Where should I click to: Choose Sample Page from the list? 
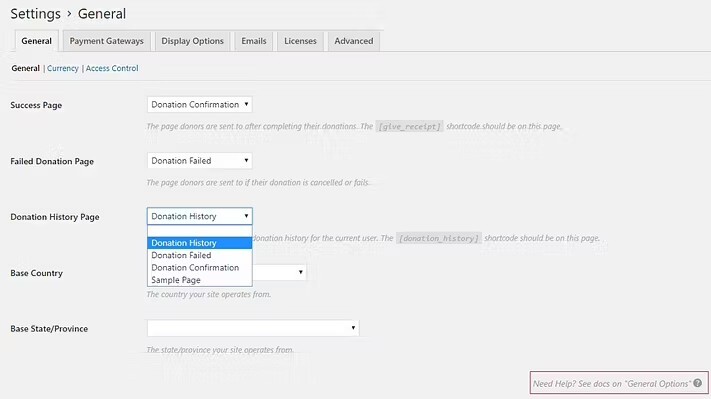pos(200,280)
